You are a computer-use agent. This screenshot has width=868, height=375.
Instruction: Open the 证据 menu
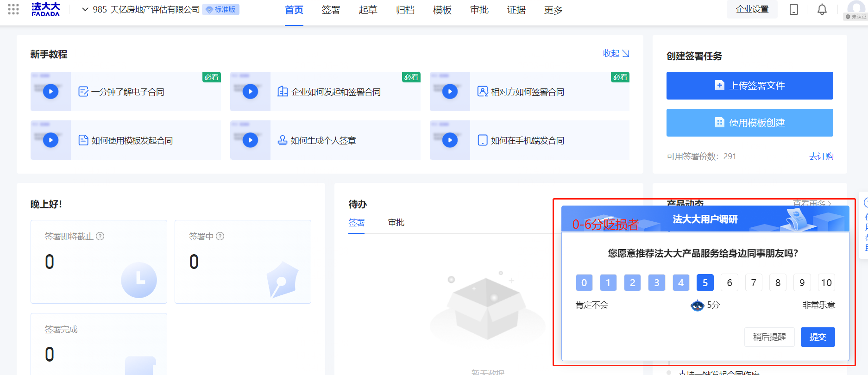pyautogui.click(x=516, y=10)
